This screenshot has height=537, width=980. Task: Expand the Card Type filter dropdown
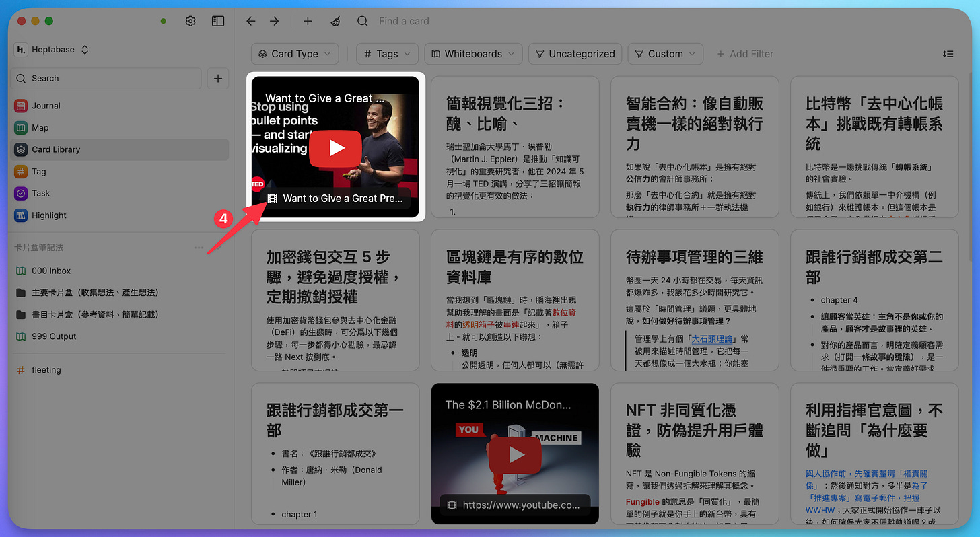point(295,54)
